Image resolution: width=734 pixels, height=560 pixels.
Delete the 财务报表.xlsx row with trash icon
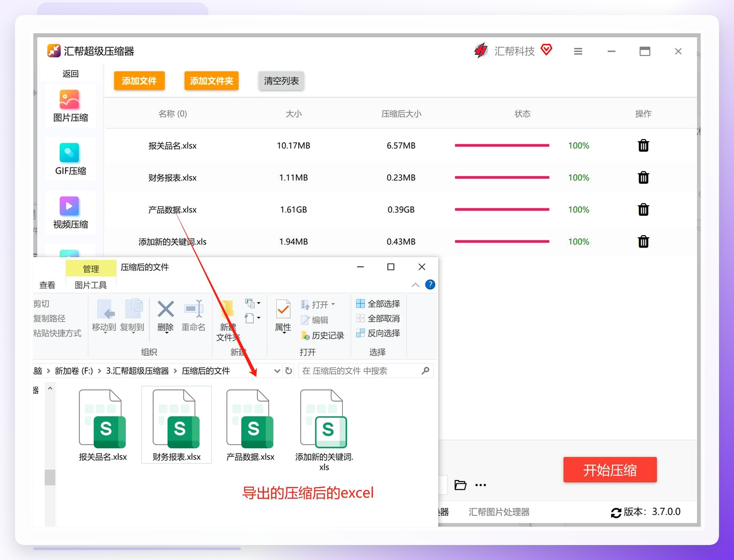point(643,178)
